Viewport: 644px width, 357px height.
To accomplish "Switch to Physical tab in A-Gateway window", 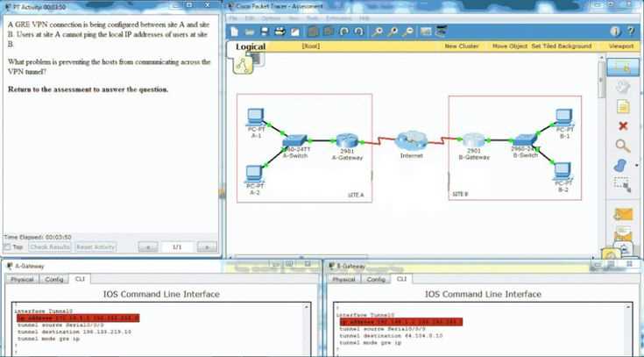I will click(x=22, y=279).
